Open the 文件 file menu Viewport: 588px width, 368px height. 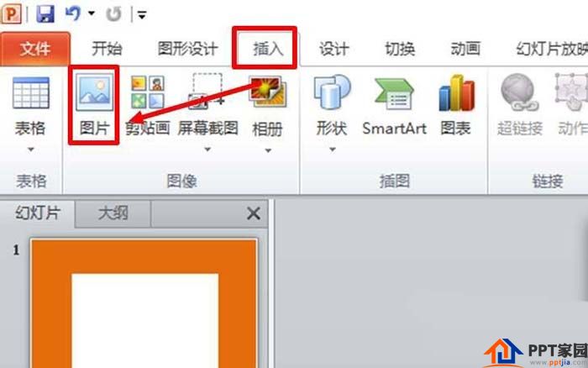click(x=35, y=49)
